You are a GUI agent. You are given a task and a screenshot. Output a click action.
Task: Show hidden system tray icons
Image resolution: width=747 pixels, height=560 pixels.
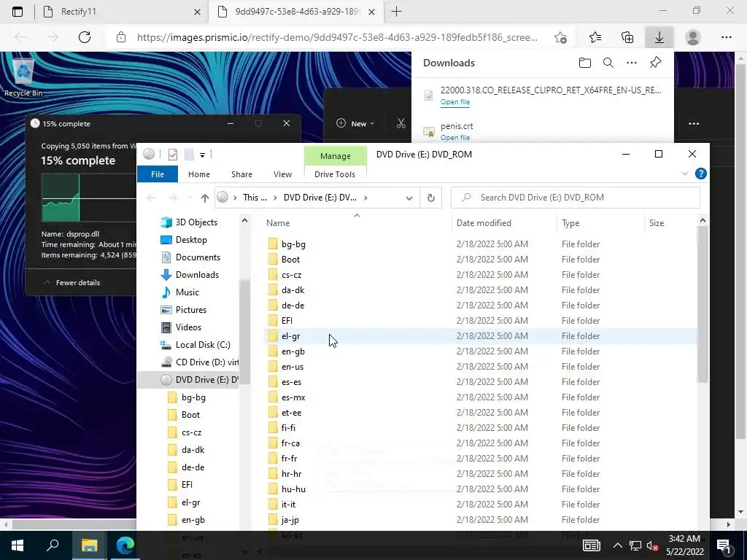click(x=617, y=545)
